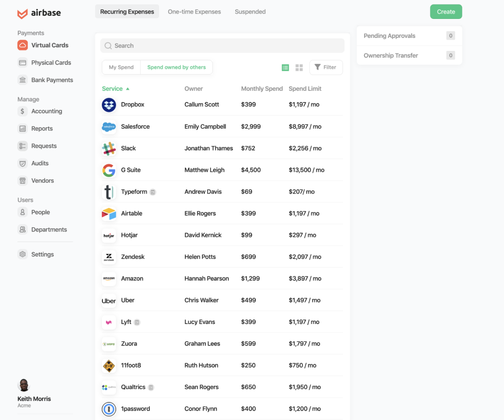Viewport: 504px width, 420px height.
Task: Click the $4,500 monthly spend value
Action: tap(251, 170)
